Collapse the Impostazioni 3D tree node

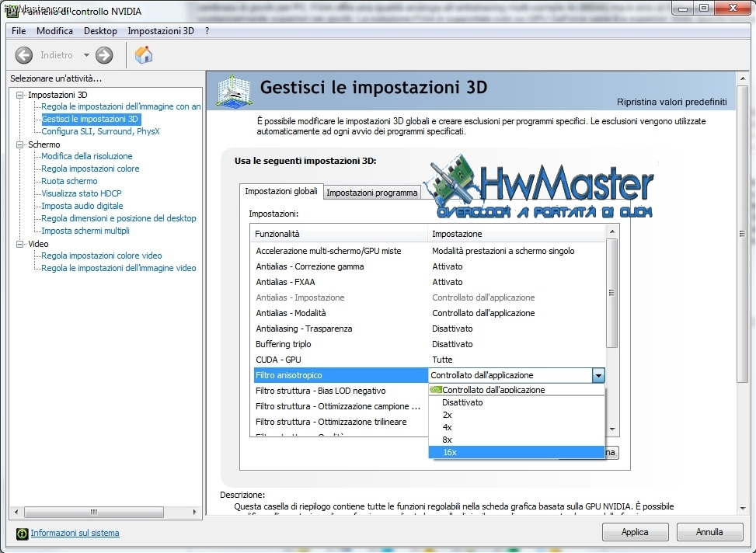(19, 95)
